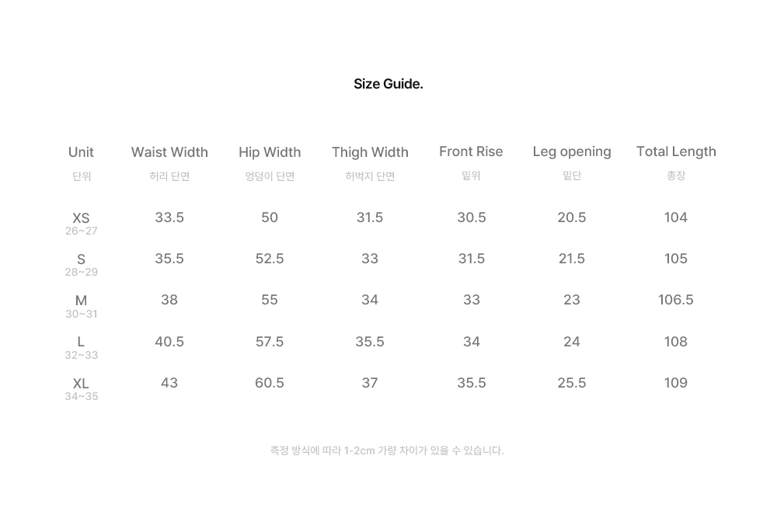
Task: Click the Size Guide heading
Action: tap(388, 84)
